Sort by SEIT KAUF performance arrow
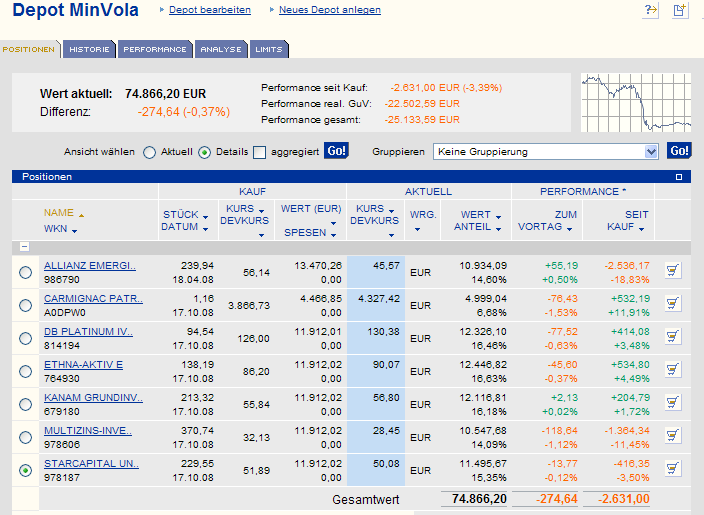 pos(641,229)
